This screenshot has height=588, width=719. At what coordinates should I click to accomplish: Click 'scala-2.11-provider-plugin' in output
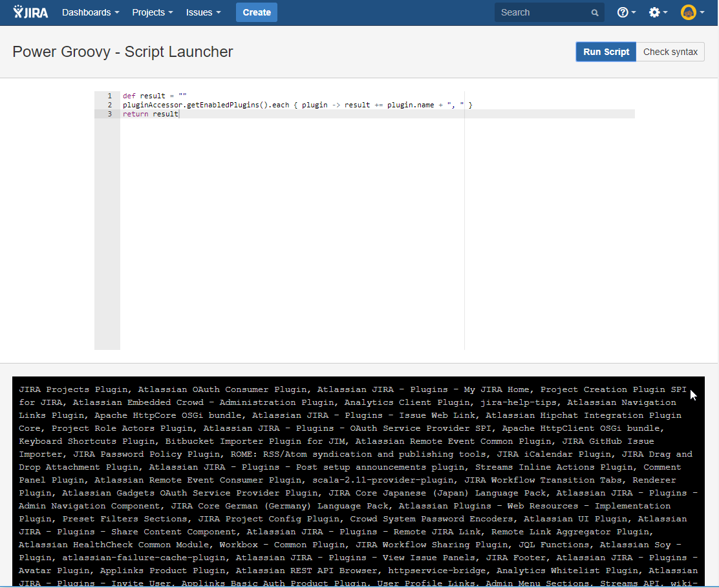tap(383, 480)
